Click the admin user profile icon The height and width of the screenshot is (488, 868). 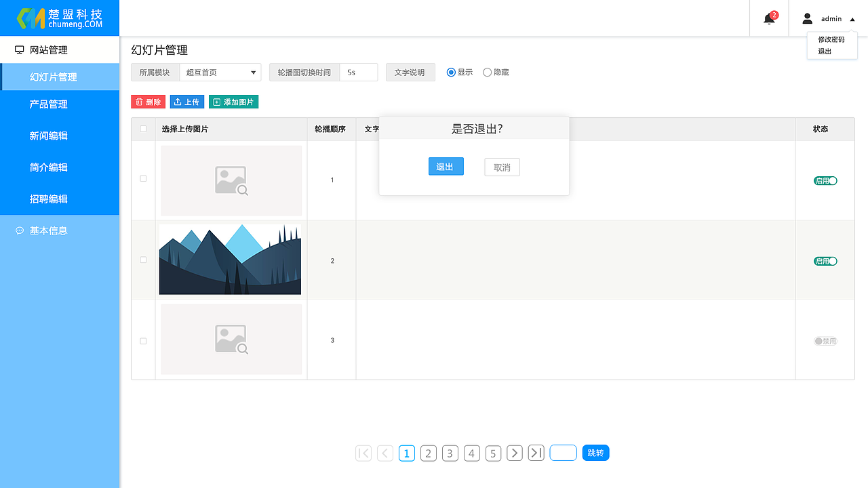pyautogui.click(x=807, y=18)
